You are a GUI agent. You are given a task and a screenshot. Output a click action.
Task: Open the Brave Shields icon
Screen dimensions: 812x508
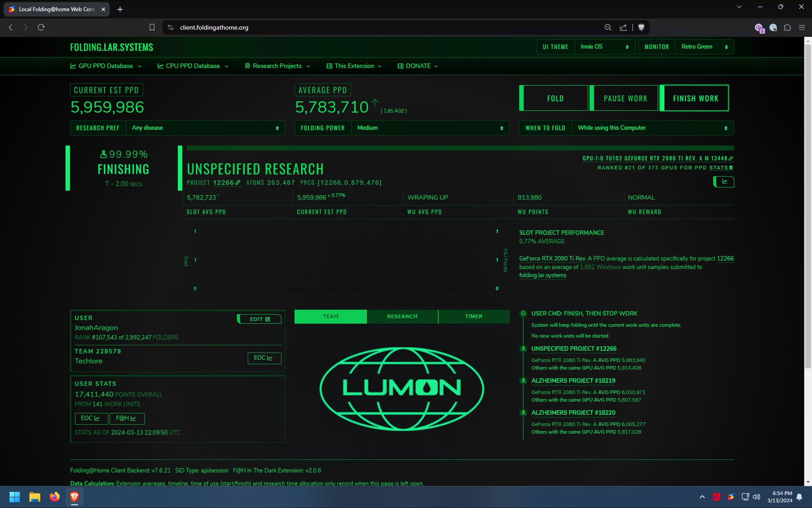(641, 27)
